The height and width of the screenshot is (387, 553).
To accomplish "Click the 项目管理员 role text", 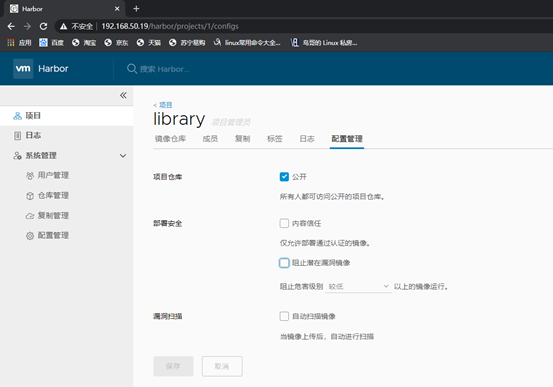I will 231,122.
